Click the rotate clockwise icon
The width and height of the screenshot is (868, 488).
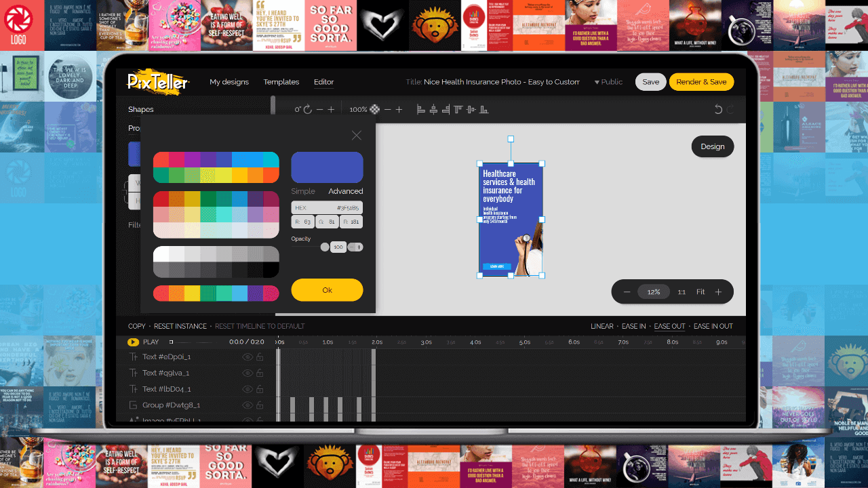tap(308, 109)
